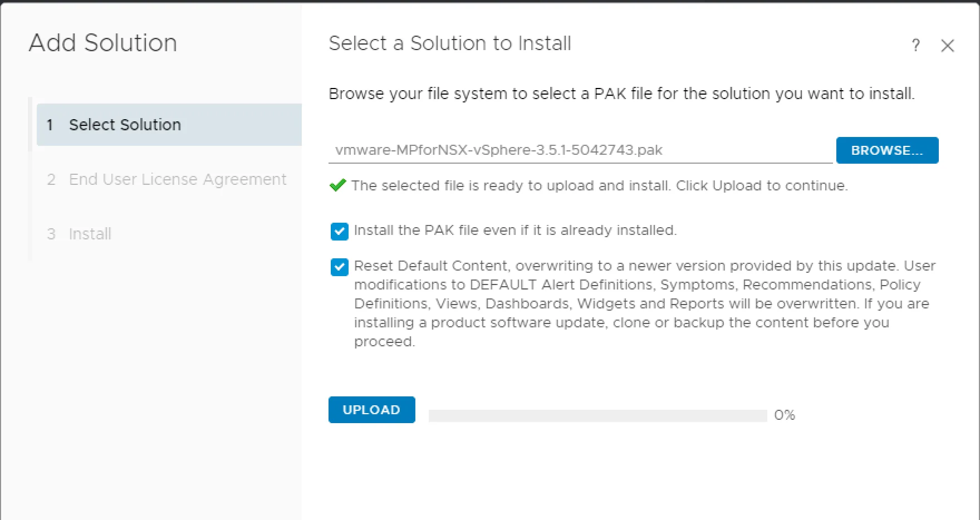Click step number 3 in the wizard
Image resolution: width=980 pixels, height=520 pixels.
pyautogui.click(x=51, y=234)
